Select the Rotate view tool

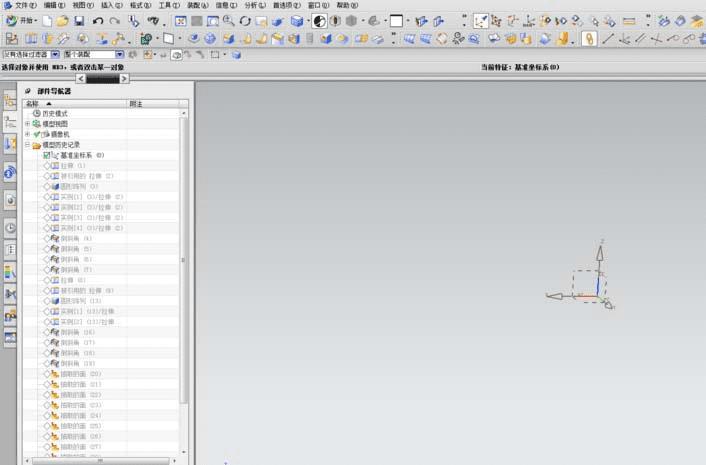[x=245, y=21]
